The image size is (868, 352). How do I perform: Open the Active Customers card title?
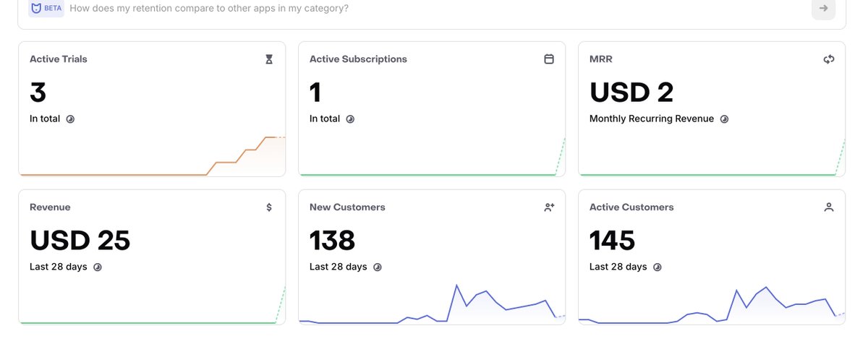pyautogui.click(x=631, y=207)
